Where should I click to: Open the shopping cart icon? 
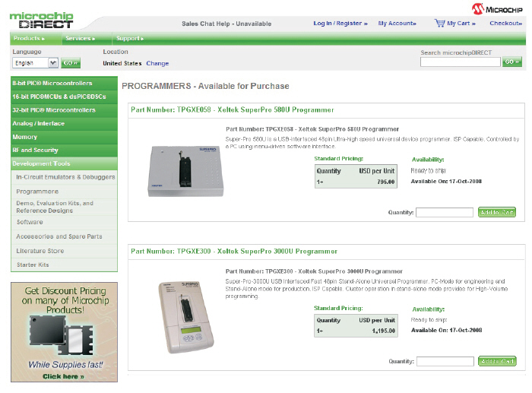(440, 23)
